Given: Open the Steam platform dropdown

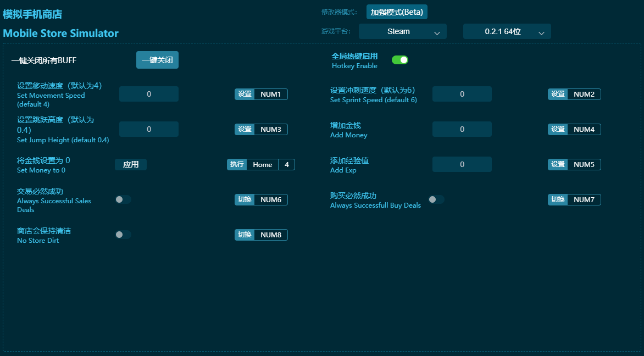Looking at the screenshot, I should coord(402,32).
